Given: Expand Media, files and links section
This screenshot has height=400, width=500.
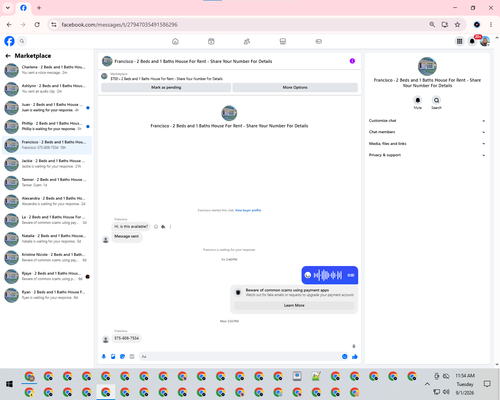Looking at the screenshot, I should tap(427, 144).
